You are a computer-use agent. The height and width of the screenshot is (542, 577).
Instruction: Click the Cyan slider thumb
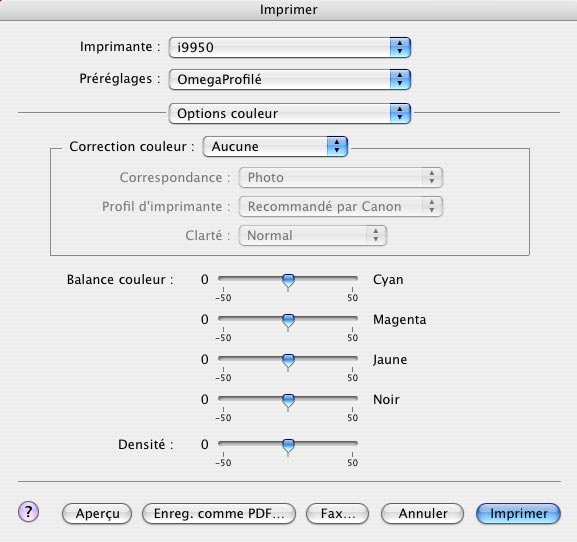pyautogui.click(x=288, y=281)
